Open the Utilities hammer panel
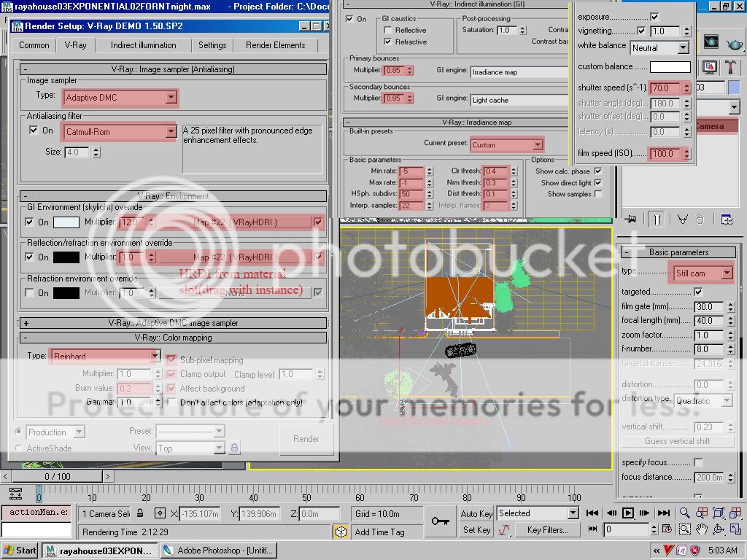 730,66
